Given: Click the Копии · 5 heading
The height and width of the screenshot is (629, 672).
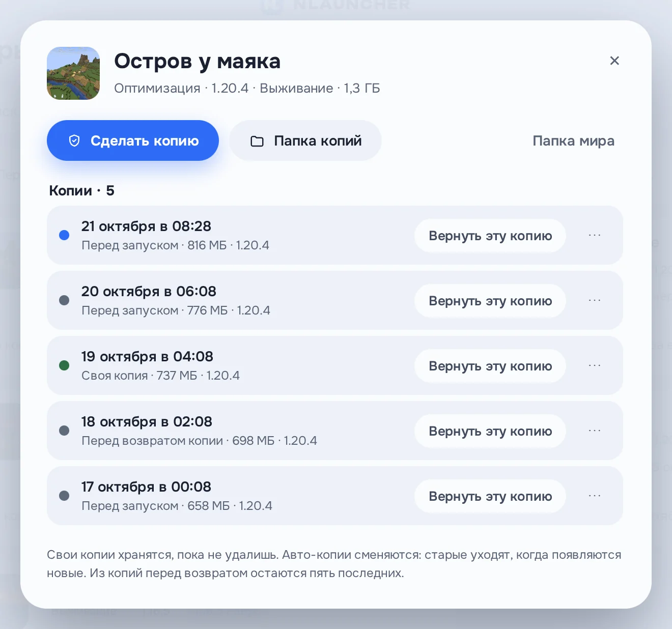Looking at the screenshot, I should [x=81, y=191].
